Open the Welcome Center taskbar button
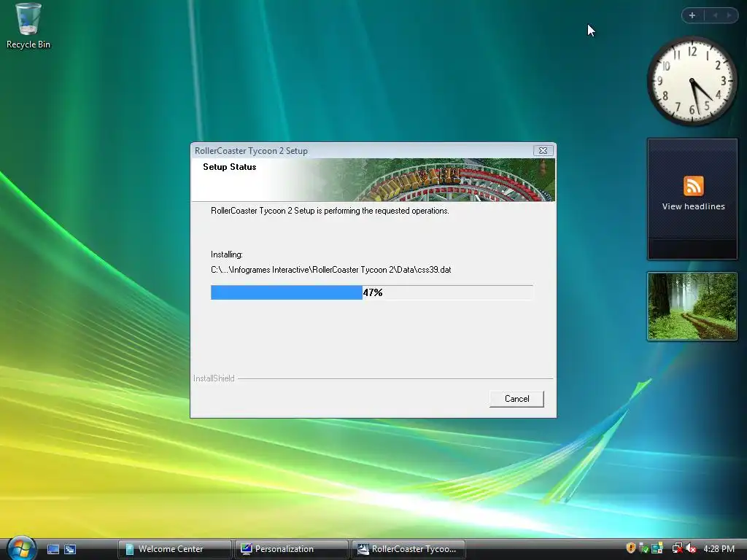747x560 pixels. click(175, 549)
